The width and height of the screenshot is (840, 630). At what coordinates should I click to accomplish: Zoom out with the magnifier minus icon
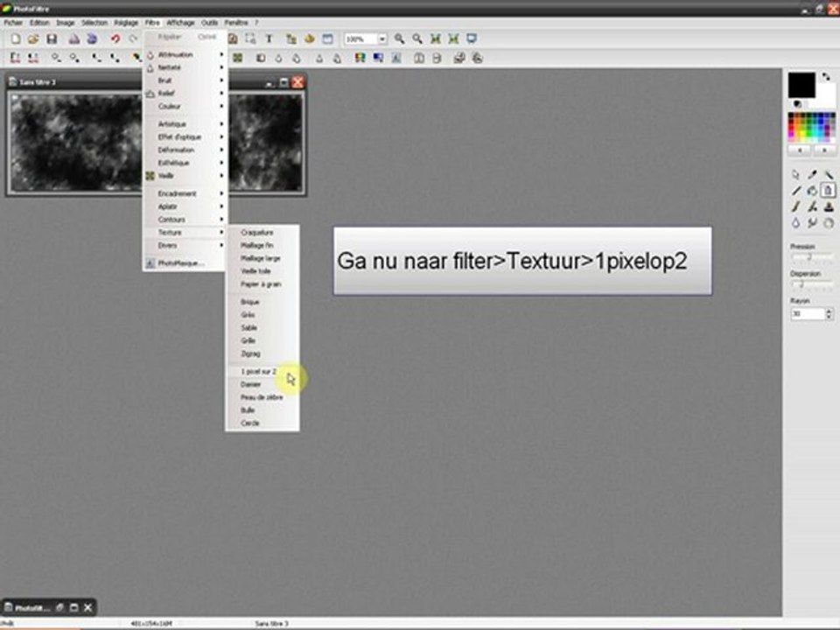click(x=416, y=38)
